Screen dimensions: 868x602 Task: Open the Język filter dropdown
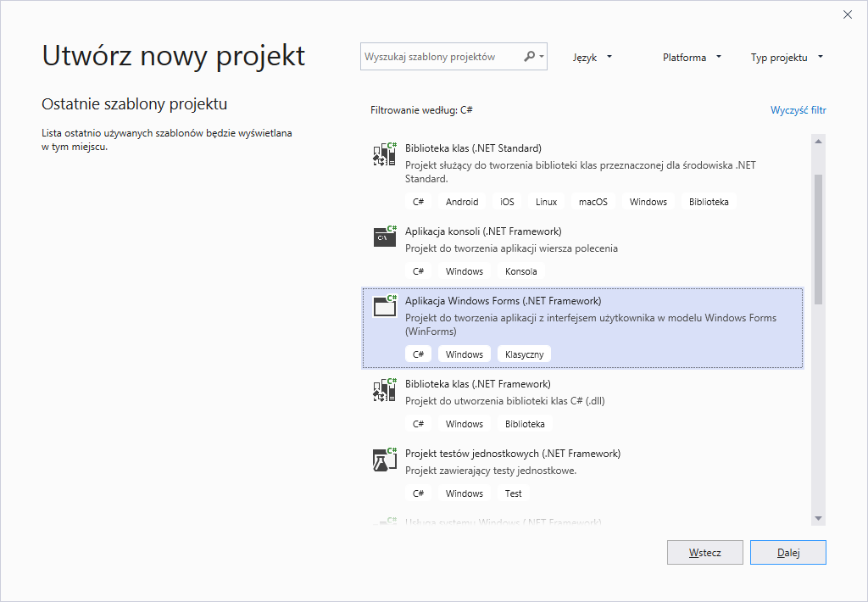coord(592,57)
